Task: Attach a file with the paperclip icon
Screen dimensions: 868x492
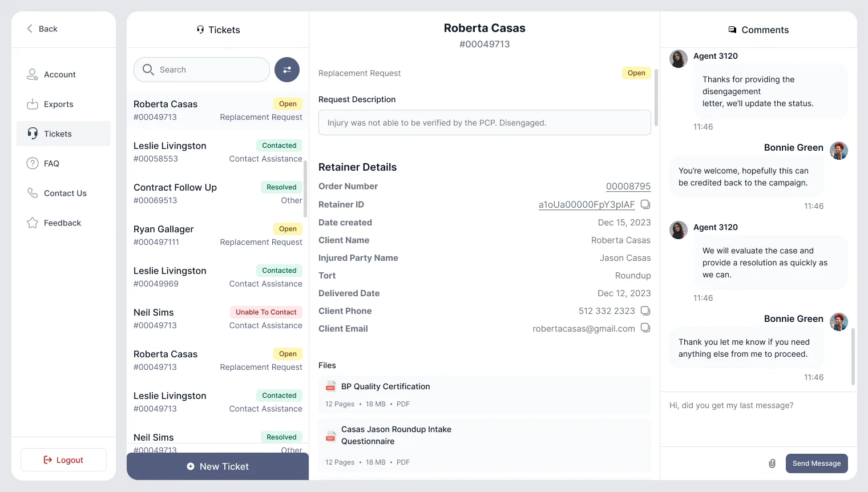Action: click(x=772, y=463)
